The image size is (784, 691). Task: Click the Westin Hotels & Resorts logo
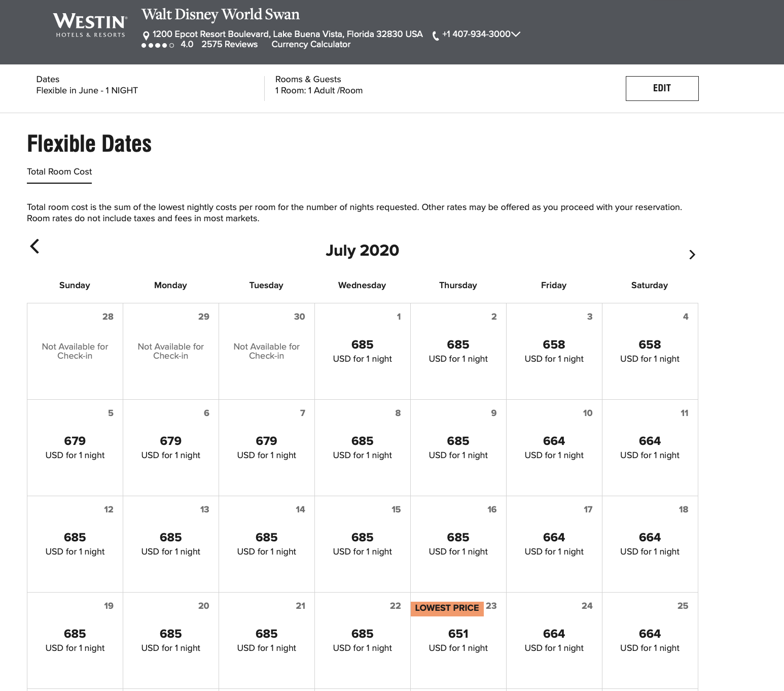[x=90, y=25]
